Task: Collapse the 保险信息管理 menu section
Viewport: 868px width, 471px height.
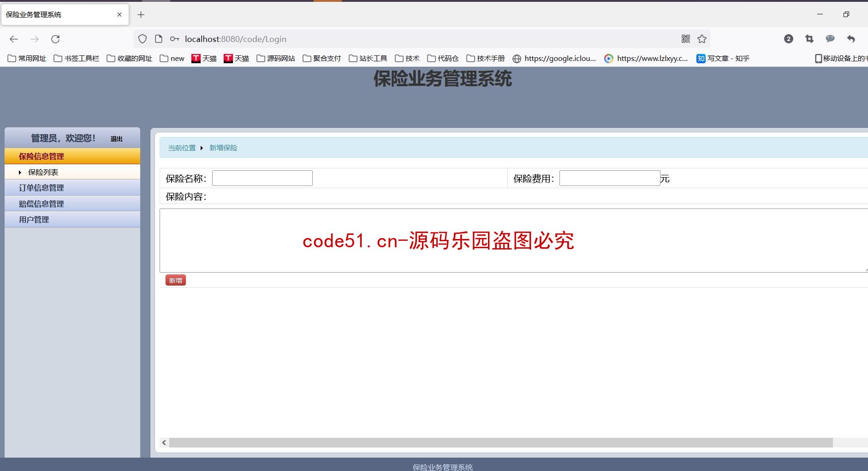Action: [x=72, y=156]
